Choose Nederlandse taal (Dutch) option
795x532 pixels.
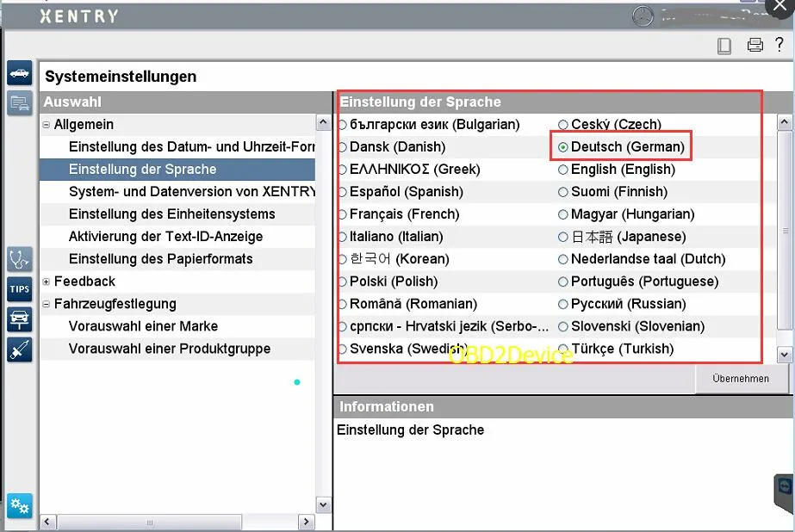pos(562,259)
